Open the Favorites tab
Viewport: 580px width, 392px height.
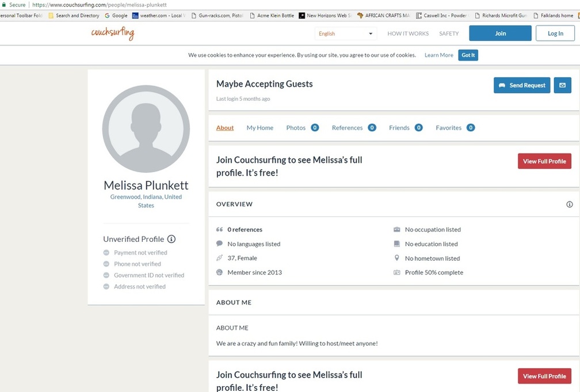[x=455, y=128]
